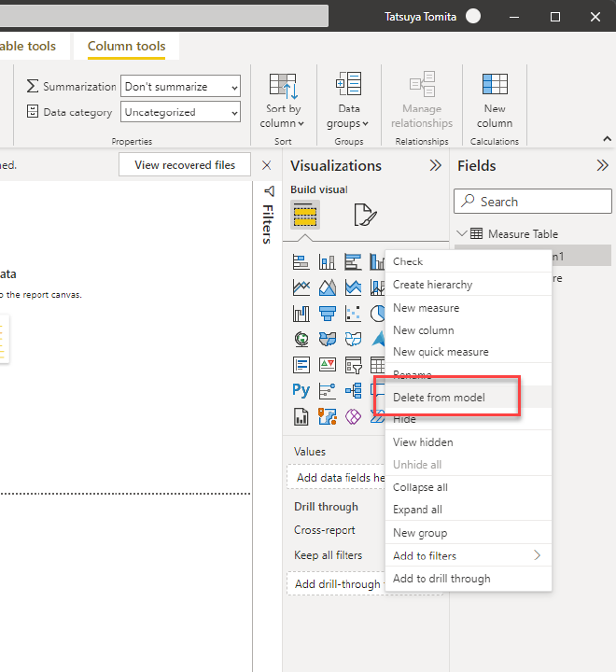Viewport: 616px width, 672px height.
Task: Select the globe Map visual
Action: (x=301, y=339)
